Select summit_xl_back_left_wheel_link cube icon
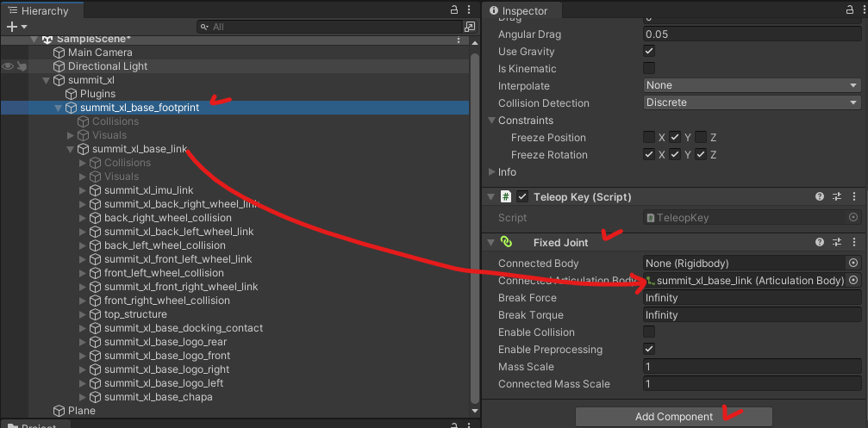This screenshot has height=428, width=868. coord(96,232)
